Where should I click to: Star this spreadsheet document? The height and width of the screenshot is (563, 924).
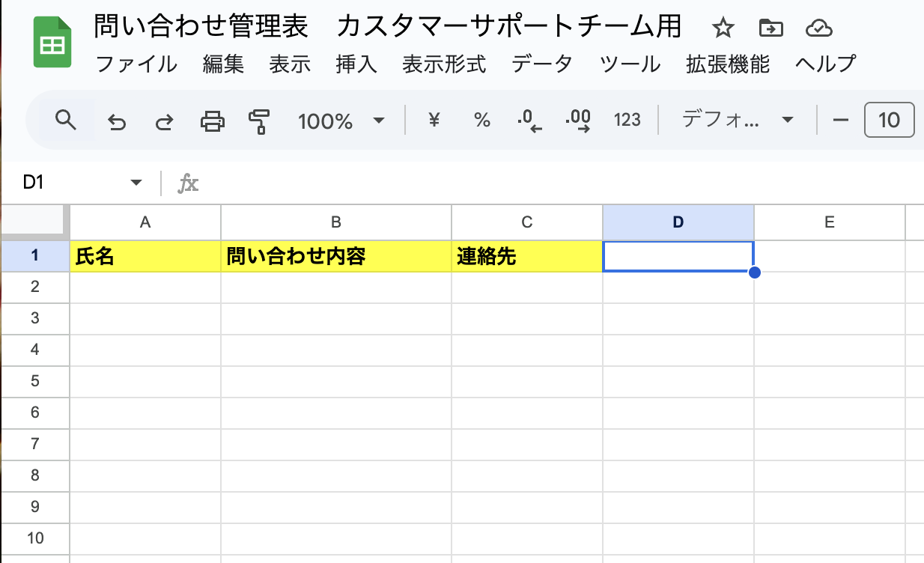coord(723,28)
